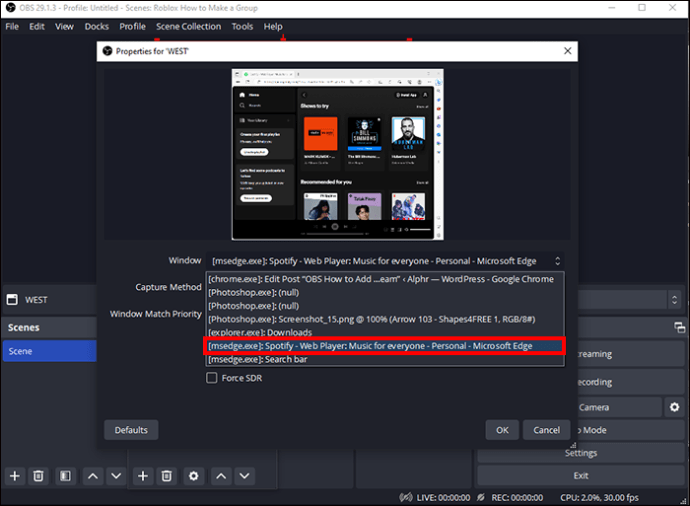The width and height of the screenshot is (690, 506).
Task: Open virtual camera settings gear icon
Action: pos(675,407)
